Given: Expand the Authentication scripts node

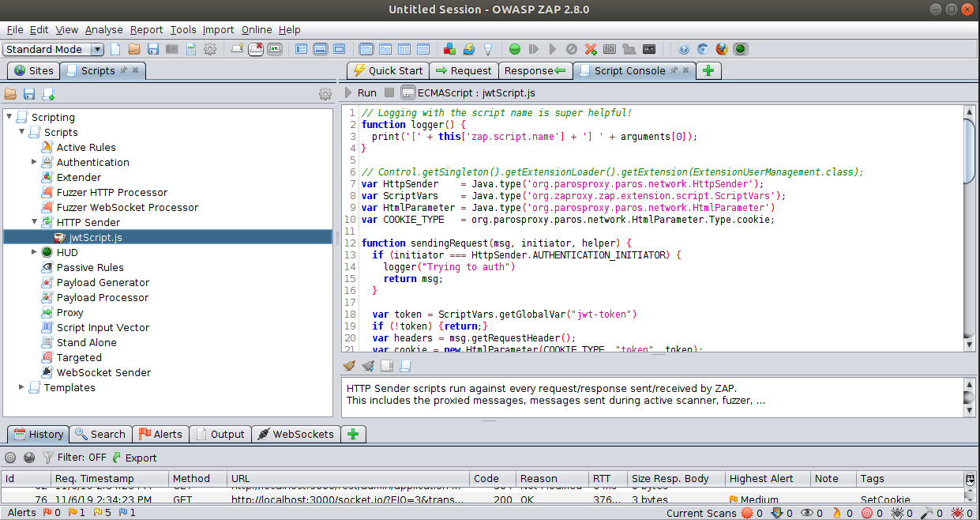Looking at the screenshot, I should pyautogui.click(x=34, y=162).
